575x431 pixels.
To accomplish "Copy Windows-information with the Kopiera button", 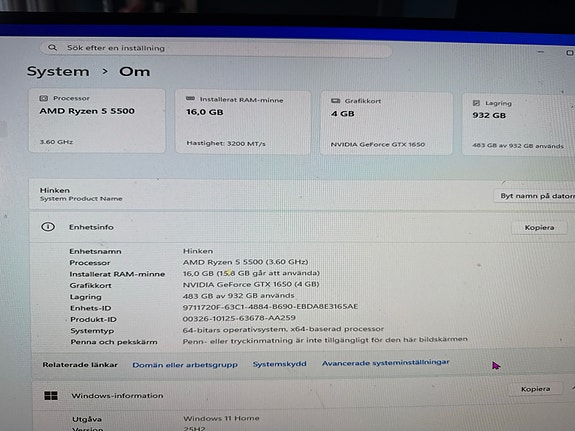I will [x=535, y=389].
